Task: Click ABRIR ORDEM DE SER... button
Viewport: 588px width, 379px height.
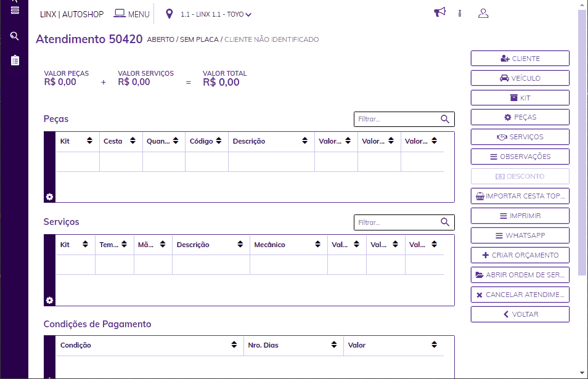Action: click(x=520, y=275)
